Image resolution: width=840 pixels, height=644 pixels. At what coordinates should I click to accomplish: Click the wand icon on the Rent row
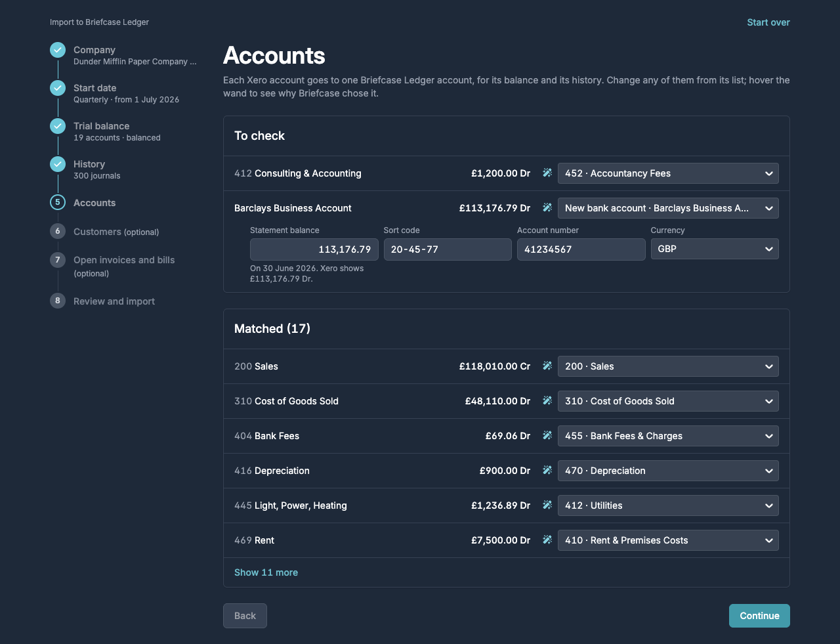[x=547, y=540]
